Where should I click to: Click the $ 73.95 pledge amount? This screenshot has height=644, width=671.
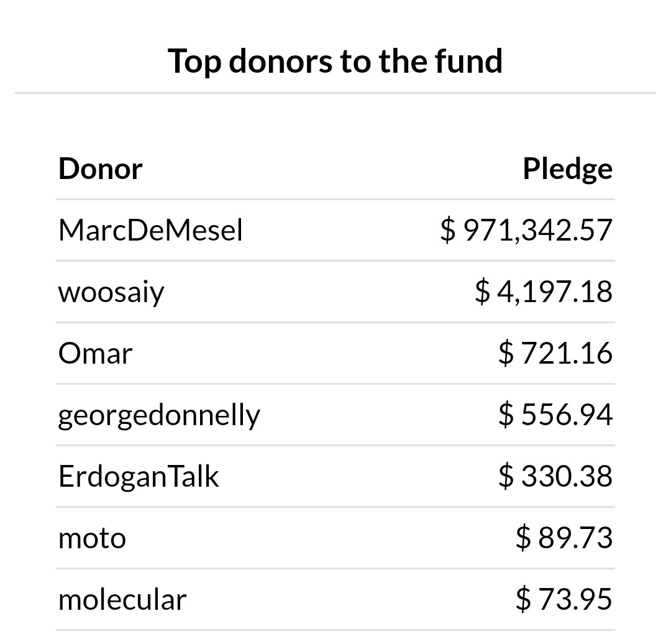(564, 599)
